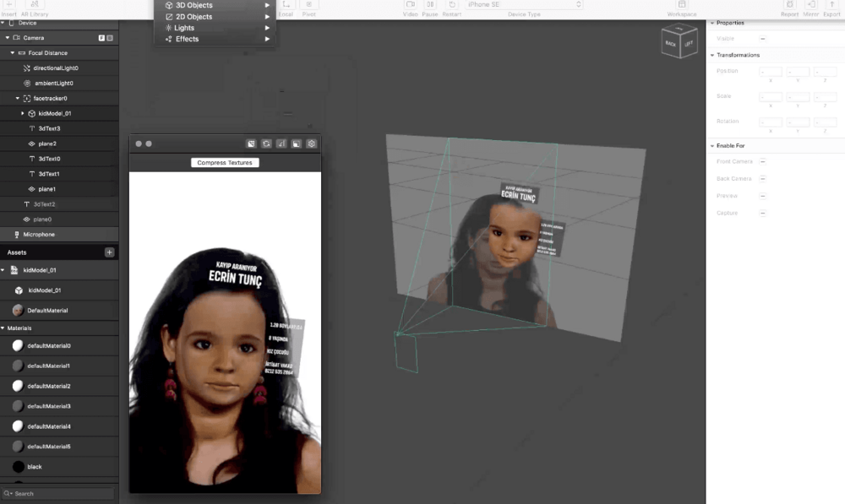
Task: Click the Workspace layout icon
Action: pos(682,5)
